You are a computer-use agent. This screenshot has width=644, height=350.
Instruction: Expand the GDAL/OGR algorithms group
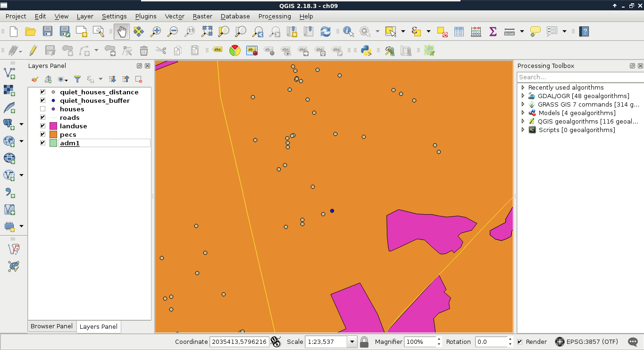tap(523, 96)
